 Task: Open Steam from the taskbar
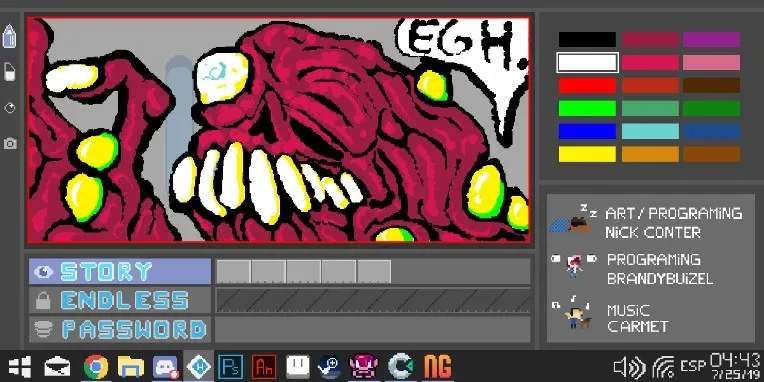[330, 367]
